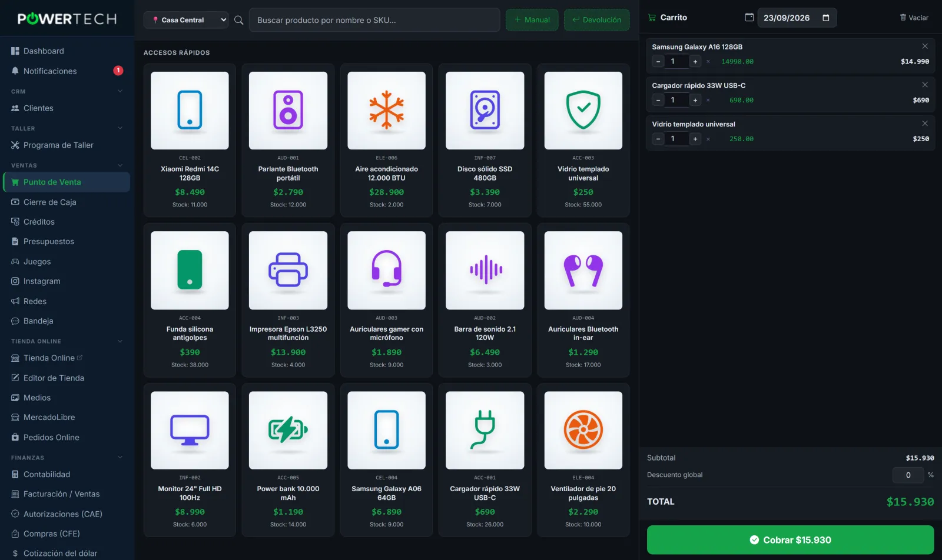Open the calendar icon beside the date
This screenshot has width=942, height=560.
[x=749, y=18]
